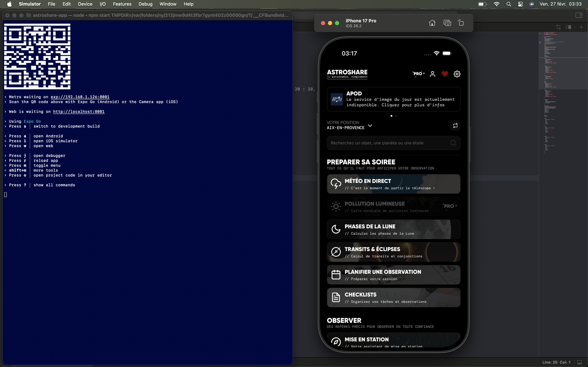Open Spotlight search in the menu bar
588x367 pixels.
(509, 4)
